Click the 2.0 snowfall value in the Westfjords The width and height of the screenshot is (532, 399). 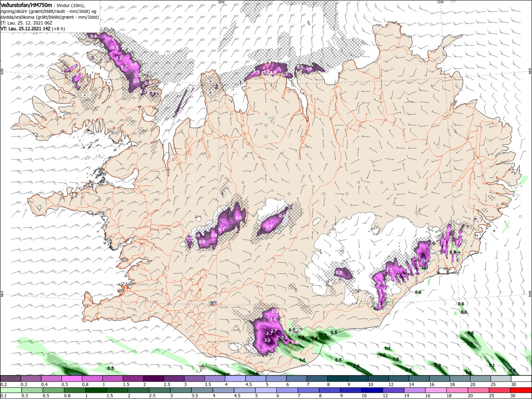pos(119,58)
